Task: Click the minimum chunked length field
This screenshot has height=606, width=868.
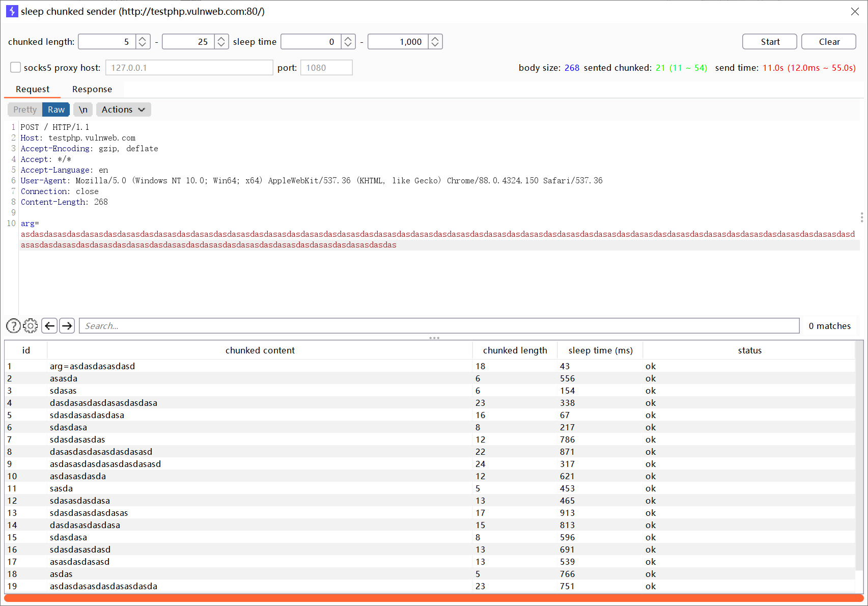Action: tap(107, 42)
